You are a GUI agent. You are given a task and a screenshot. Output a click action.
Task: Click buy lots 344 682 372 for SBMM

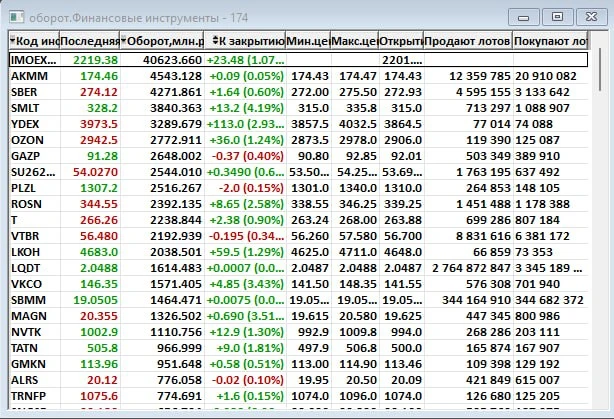[x=549, y=300]
